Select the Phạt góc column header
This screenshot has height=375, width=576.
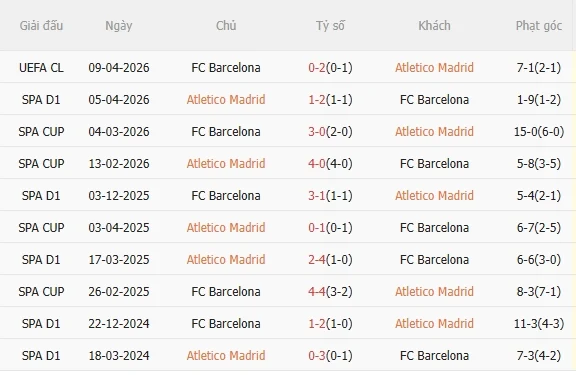click(539, 26)
